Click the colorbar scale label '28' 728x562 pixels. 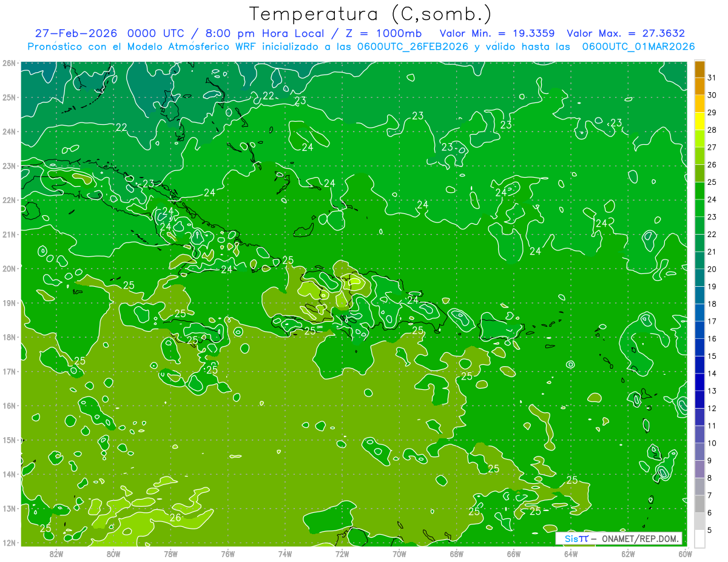[x=712, y=130]
